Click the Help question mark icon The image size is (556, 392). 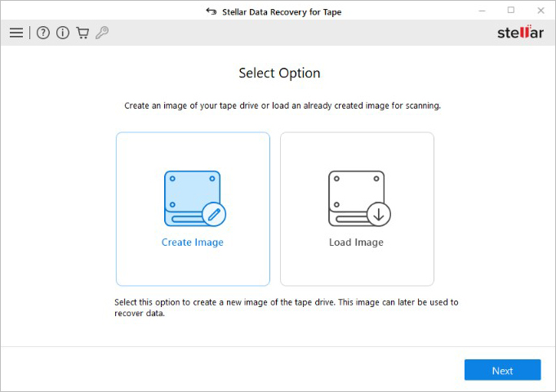(x=43, y=33)
